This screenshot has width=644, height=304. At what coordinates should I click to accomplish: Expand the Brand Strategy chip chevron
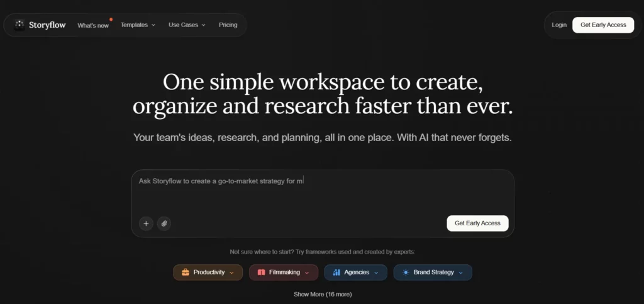pyautogui.click(x=461, y=273)
